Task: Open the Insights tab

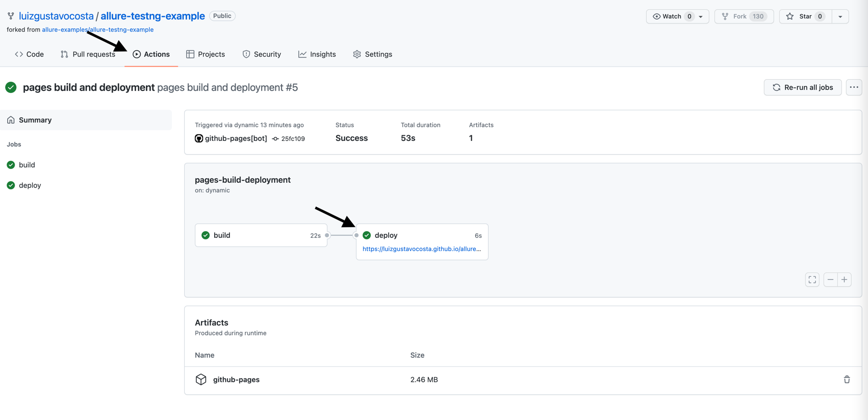Action: click(x=317, y=54)
